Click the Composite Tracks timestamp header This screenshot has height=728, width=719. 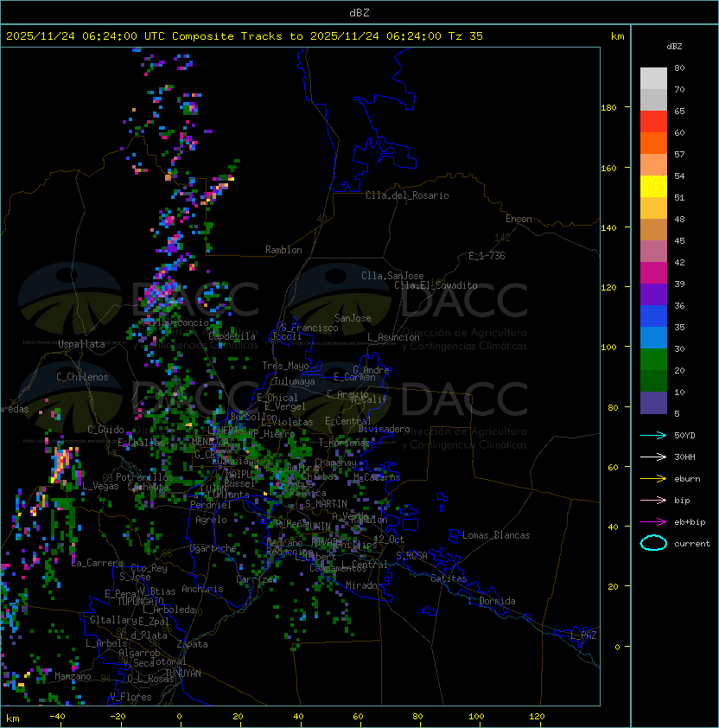(x=245, y=36)
